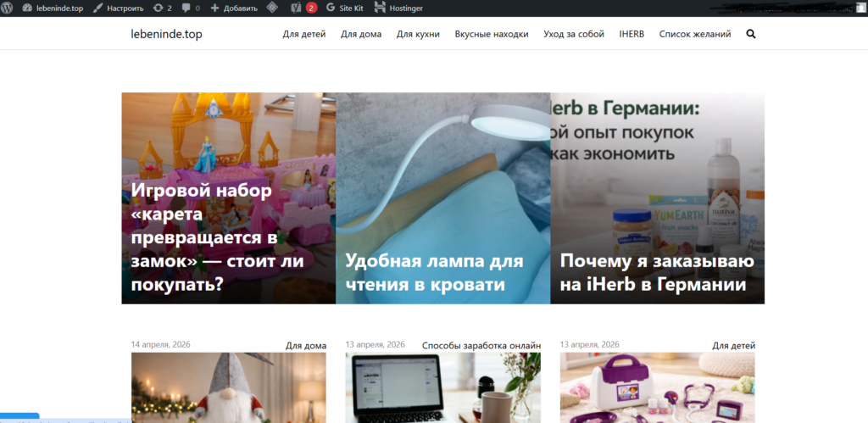Click the search magnifier icon

[x=751, y=34]
